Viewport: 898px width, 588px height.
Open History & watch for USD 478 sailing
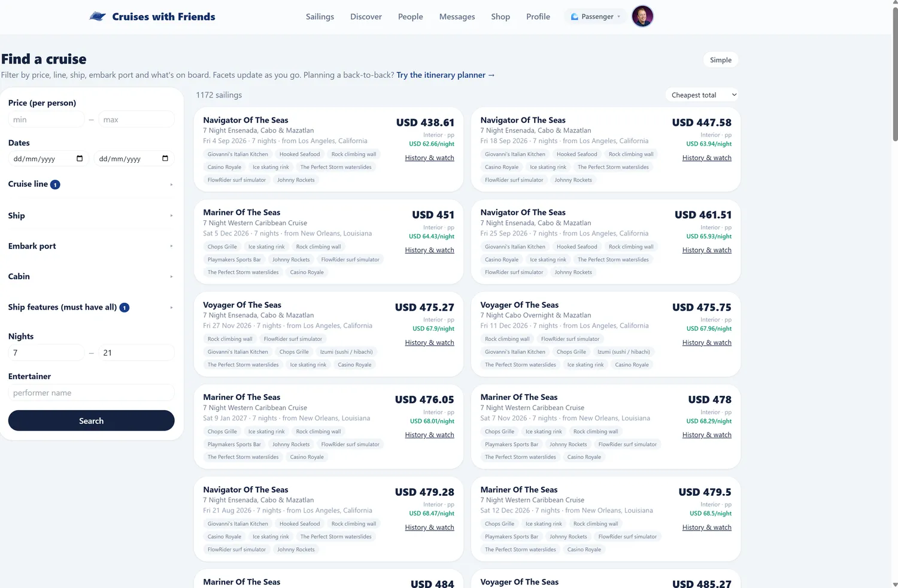click(x=706, y=435)
